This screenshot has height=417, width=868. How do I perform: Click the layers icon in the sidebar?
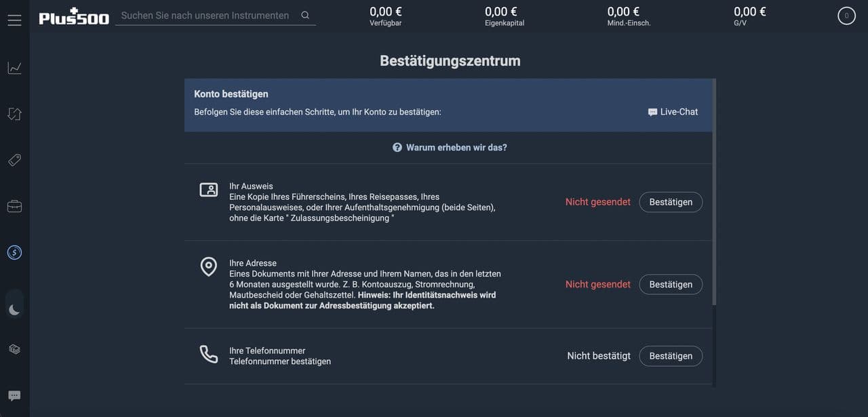(x=14, y=349)
